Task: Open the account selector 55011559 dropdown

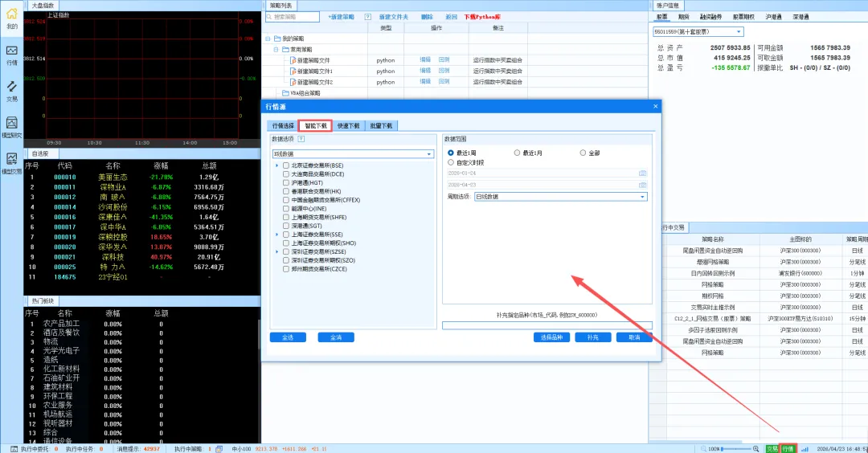Action: click(698, 31)
